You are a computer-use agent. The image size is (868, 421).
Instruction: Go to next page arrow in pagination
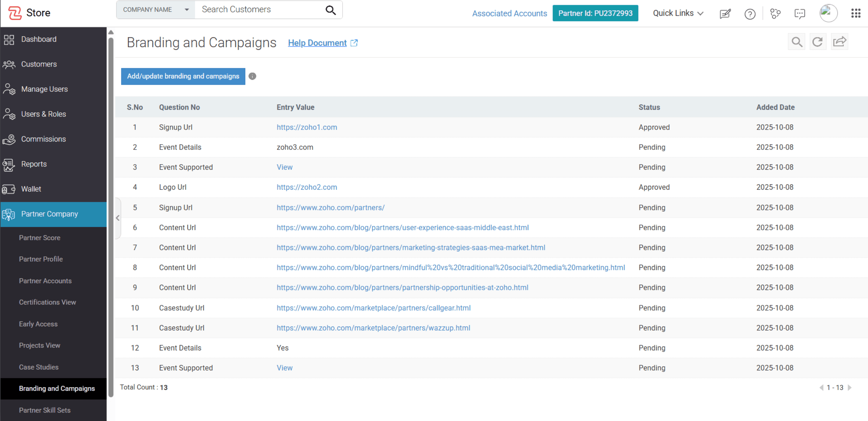(849, 388)
